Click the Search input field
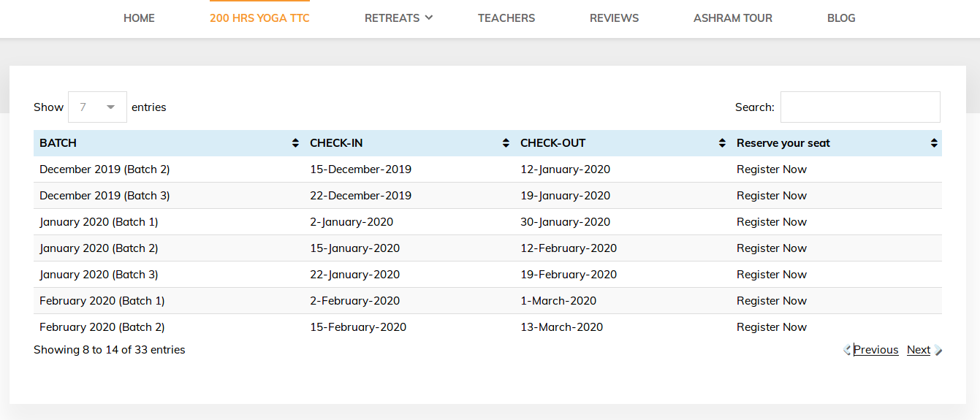 (860, 107)
